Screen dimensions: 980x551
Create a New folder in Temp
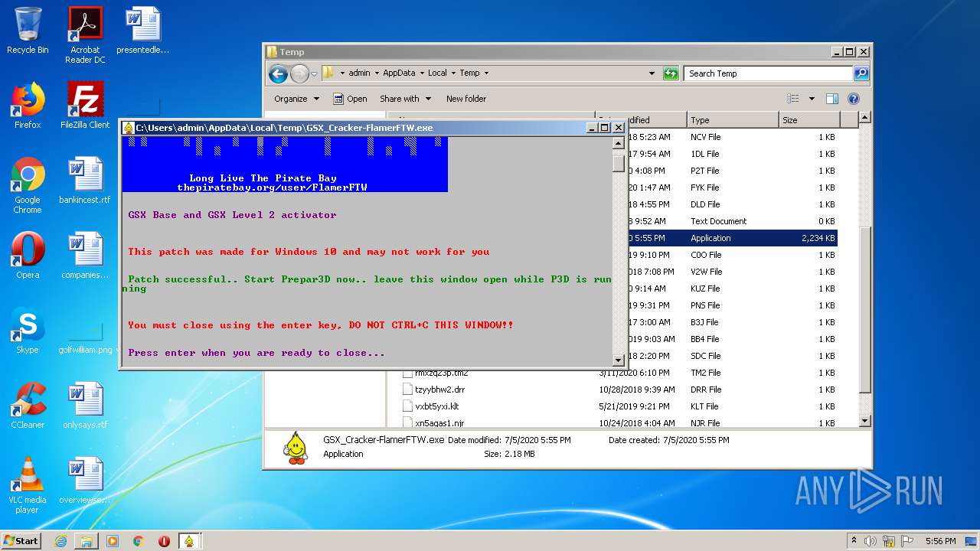coord(466,99)
